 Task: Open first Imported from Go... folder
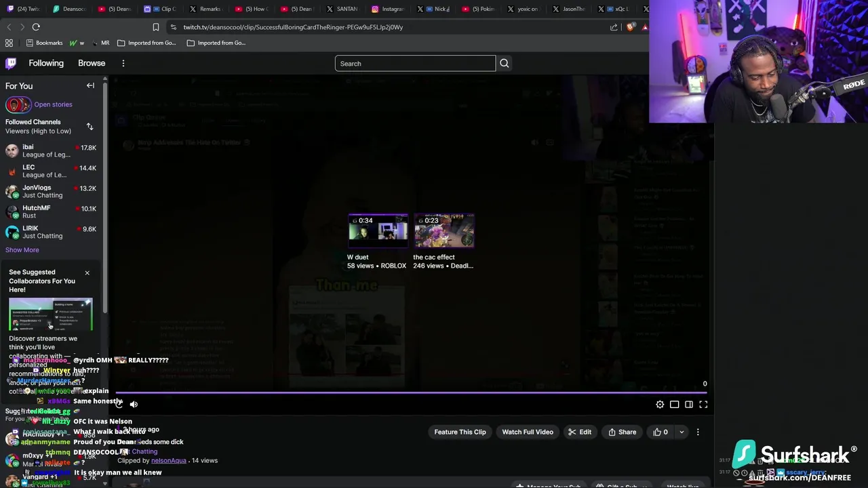coord(146,43)
